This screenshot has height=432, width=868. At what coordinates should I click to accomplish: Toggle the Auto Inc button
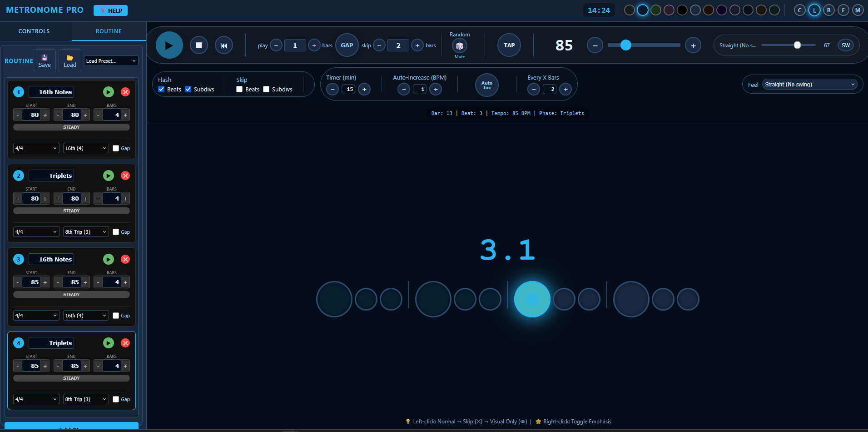[487, 85]
